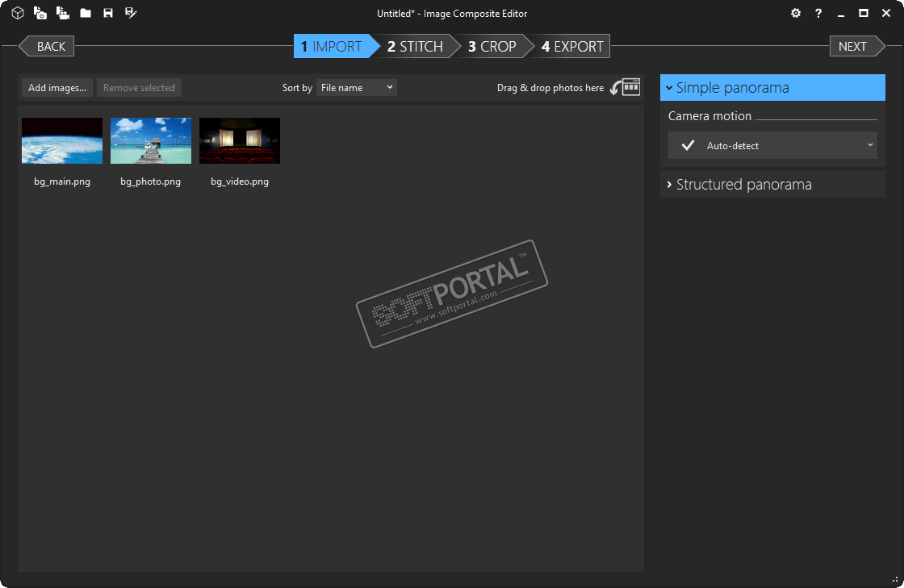Image resolution: width=904 pixels, height=588 pixels.
Task: Open help with the question mark icon
Action: coord(818,13)
